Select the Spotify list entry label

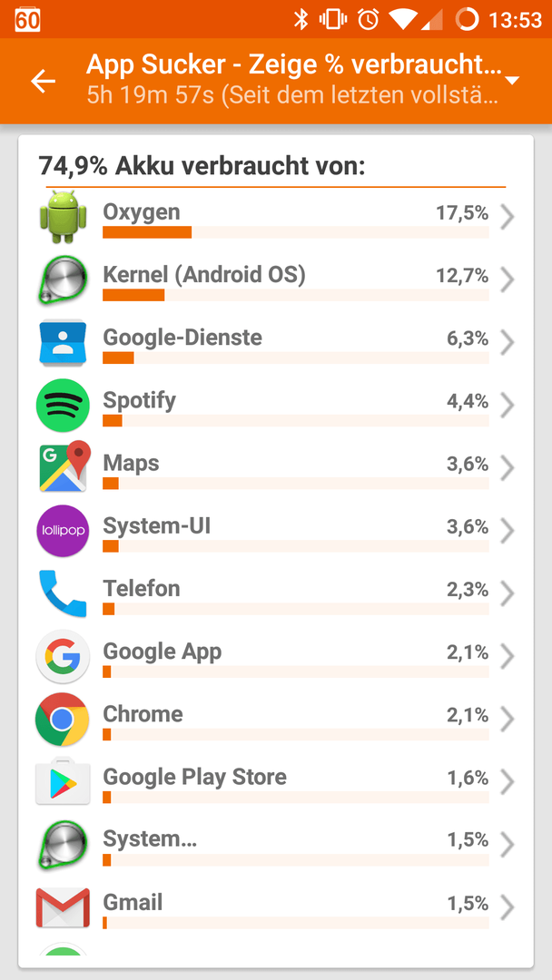pos(140,400)
